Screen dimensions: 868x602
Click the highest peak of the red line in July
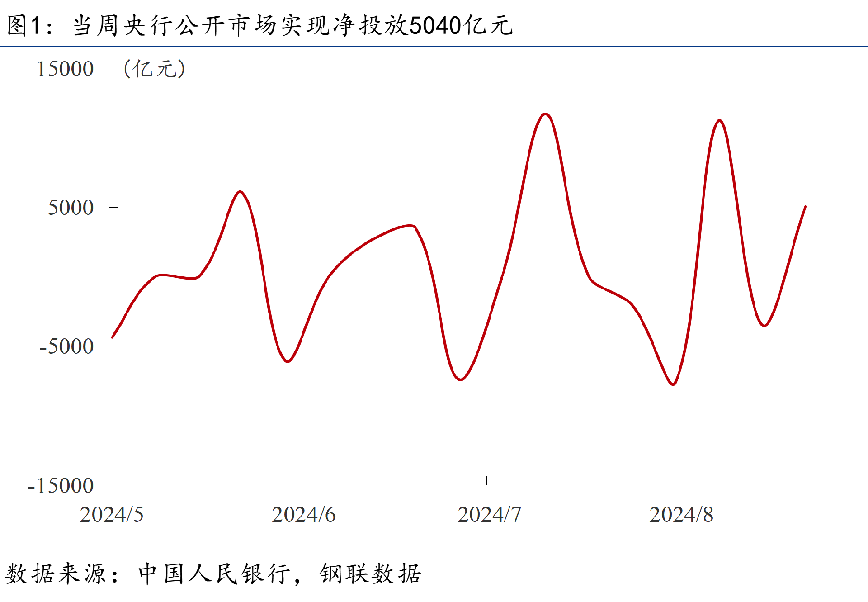[545, 114]
